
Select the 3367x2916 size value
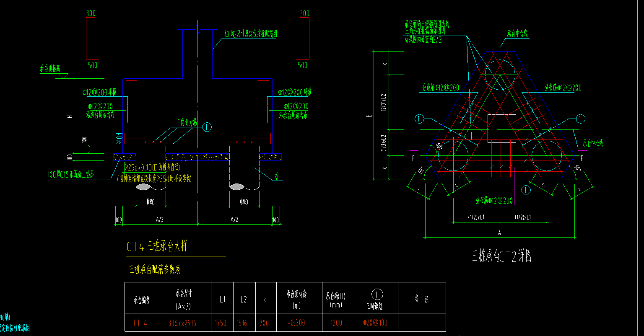coord(182,323)
